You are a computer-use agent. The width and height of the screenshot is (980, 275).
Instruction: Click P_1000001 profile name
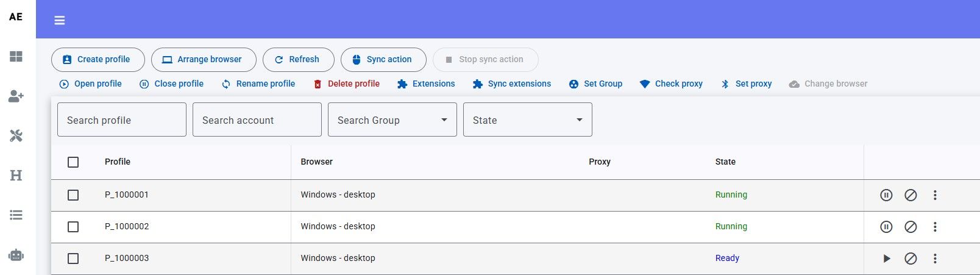127,195
